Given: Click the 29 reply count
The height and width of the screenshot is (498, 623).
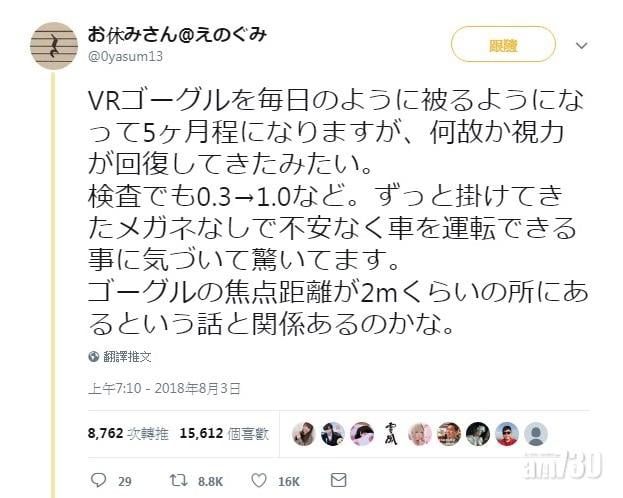Looking at the screenshot, I should point(125,481).
